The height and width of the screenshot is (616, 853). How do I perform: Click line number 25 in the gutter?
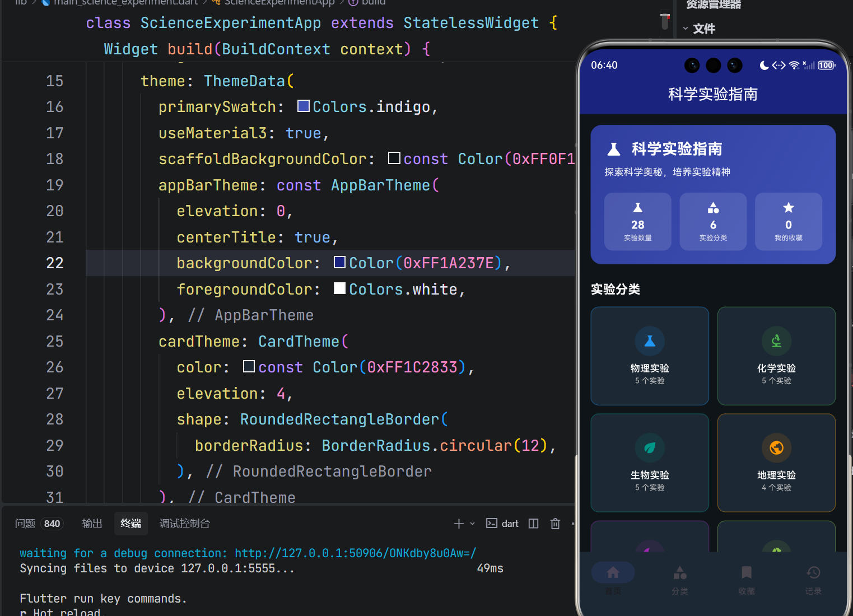[55, 342]
